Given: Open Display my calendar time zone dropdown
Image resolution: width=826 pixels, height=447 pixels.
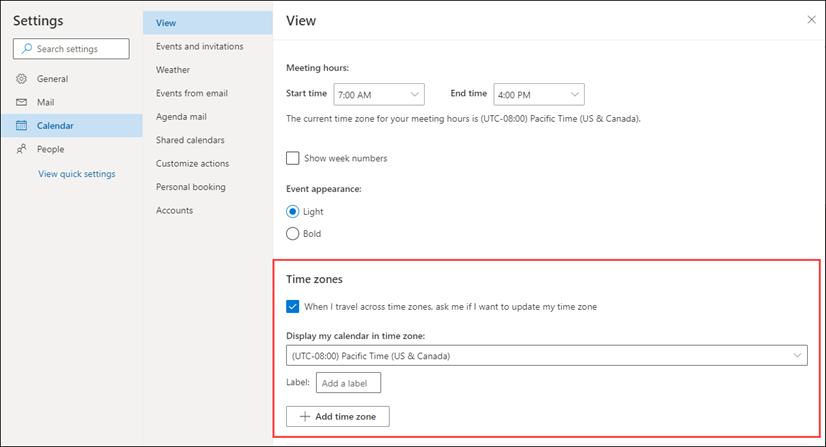Looking at the screenshot, I should [x=546, y=355].
